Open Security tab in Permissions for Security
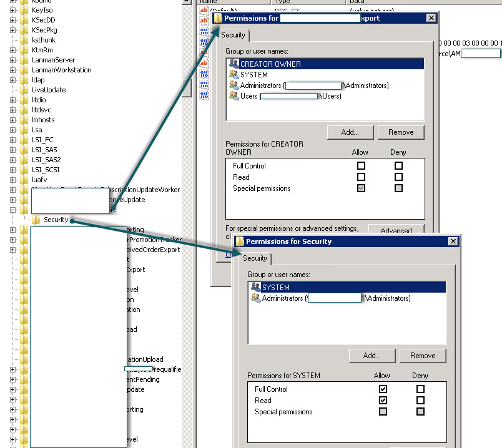The width and height of the screenshot is (502, 448). pos(255,258)
